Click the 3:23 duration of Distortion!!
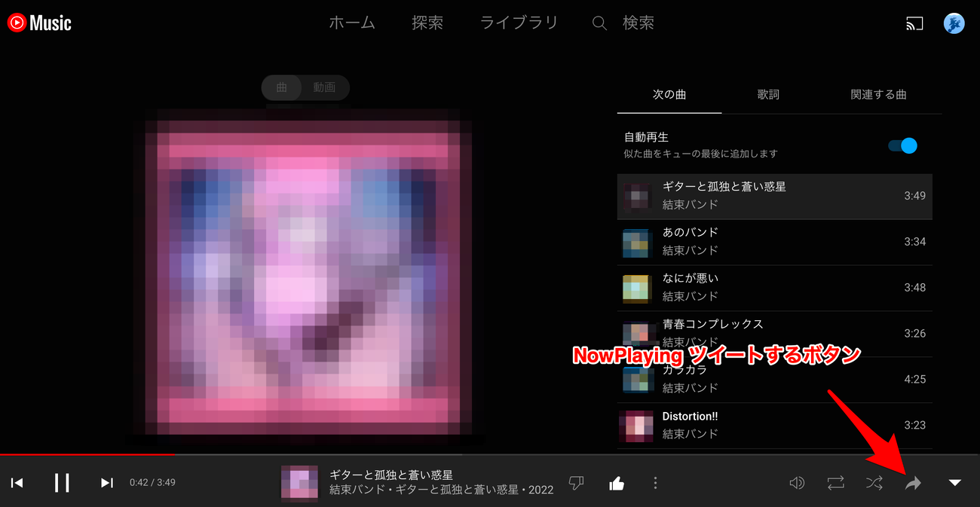This screenshot has height=507, width=980. tap(914, 425)
